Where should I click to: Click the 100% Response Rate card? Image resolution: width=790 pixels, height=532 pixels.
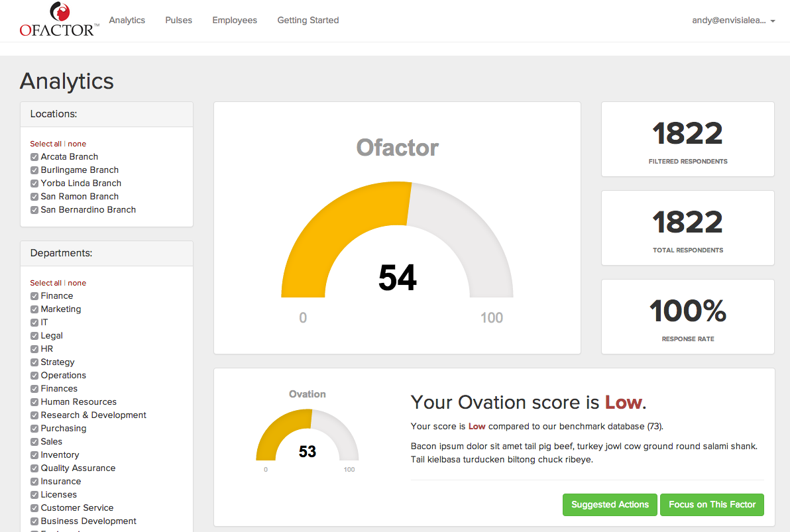(x=688, y=317)
